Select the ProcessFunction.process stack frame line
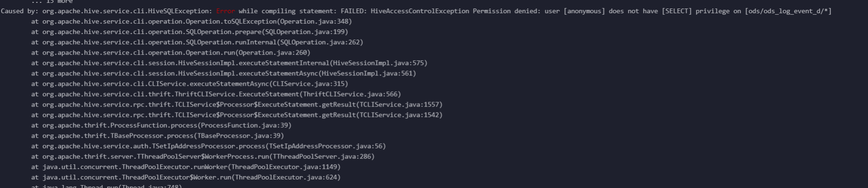The height and width of the screenshot is (188, 868). pos(162,125)
